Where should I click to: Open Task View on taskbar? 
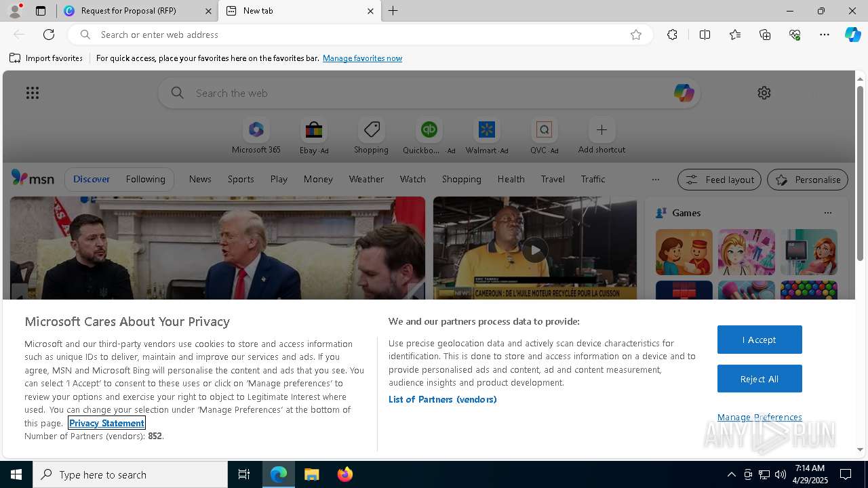coord(244,474)
